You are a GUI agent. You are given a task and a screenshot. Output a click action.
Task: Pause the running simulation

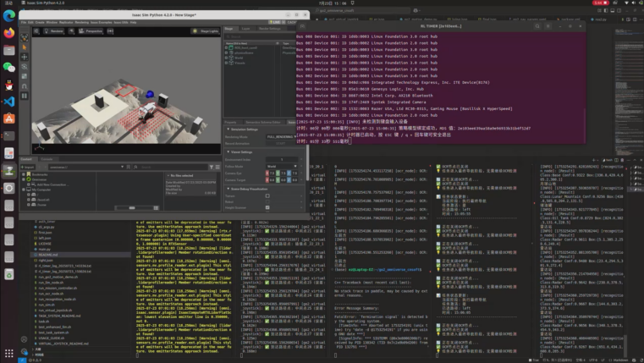[25, 96]
